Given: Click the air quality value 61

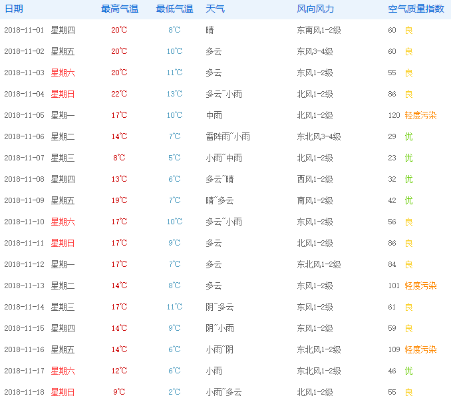Looking at the screenshot, I should [x=392, y=307].
